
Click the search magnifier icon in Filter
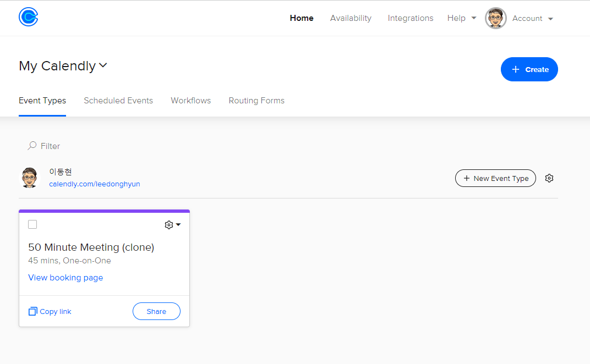pos(32,146)
